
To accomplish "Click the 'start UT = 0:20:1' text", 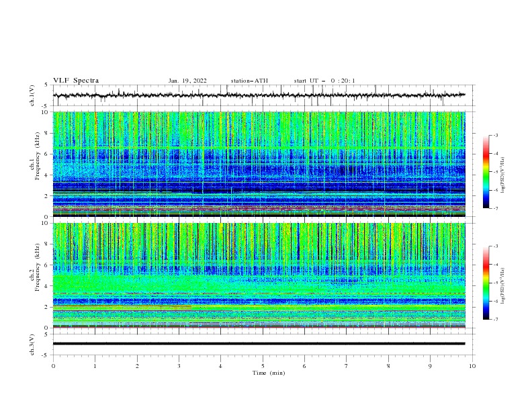I will [324, 81].
